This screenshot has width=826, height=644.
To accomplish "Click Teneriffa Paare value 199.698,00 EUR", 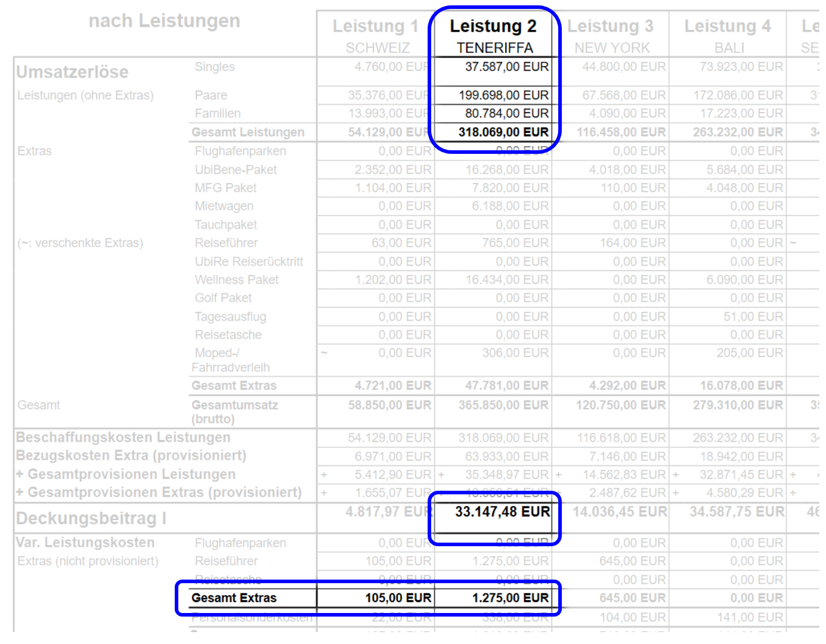I will [x=503, y=95].
